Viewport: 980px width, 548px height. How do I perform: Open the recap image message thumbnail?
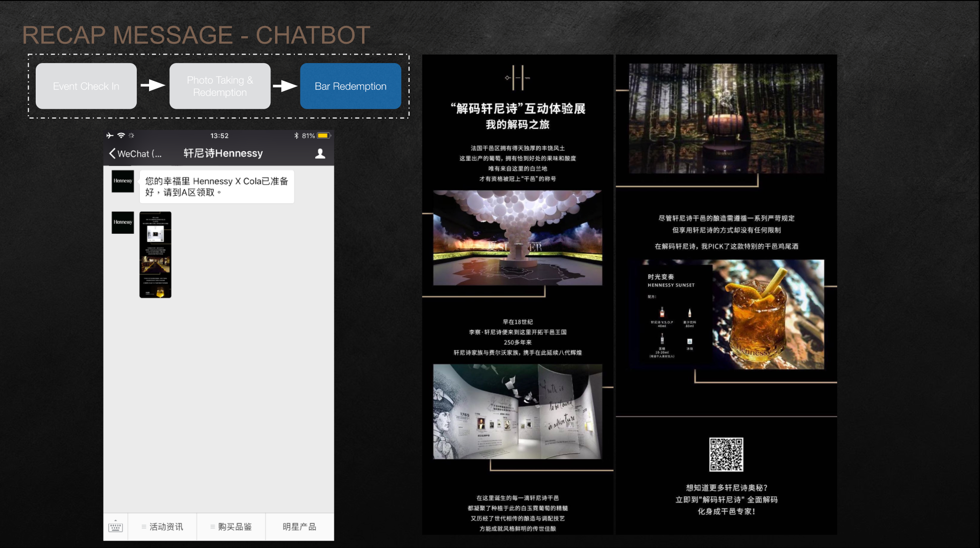(x=155, y=254)
